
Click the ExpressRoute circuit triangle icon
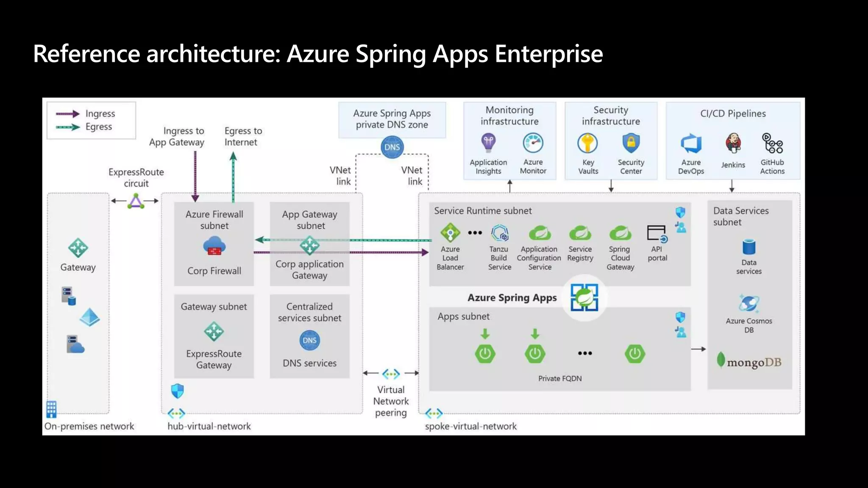(136, 201)
